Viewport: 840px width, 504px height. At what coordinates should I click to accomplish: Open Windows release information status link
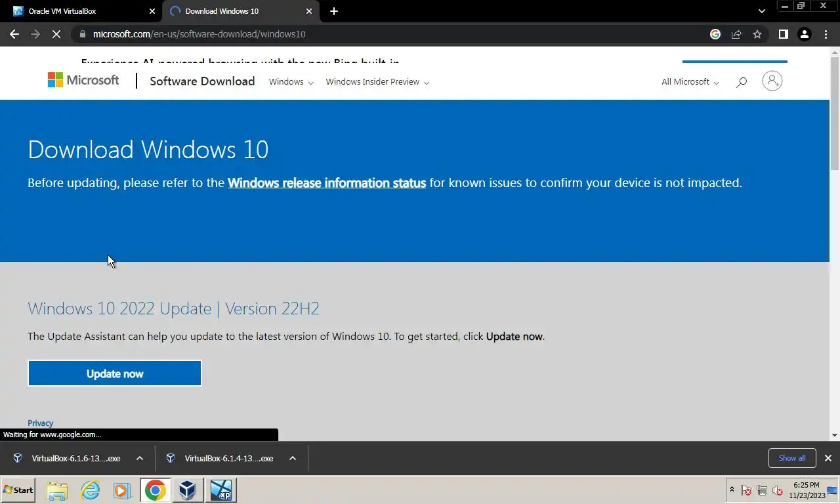click(327, 183)
